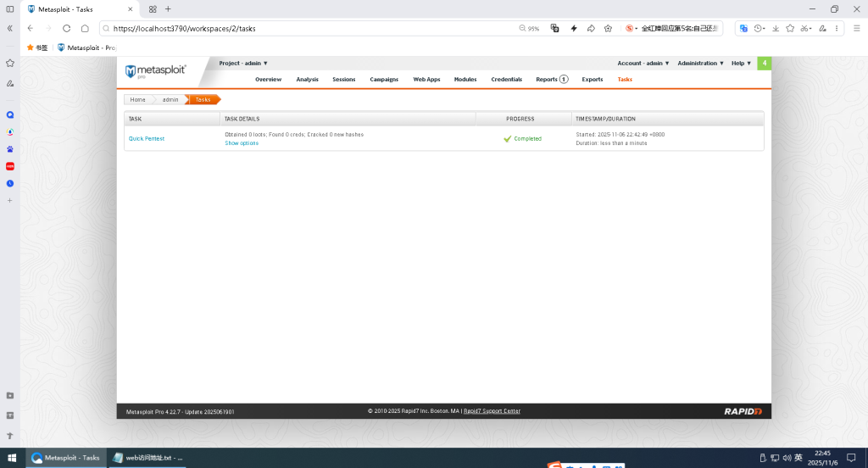This screenshot has height=468, width=868.
Task: Click the Metasploit Pro logo
Action: [x=154, y=71]
